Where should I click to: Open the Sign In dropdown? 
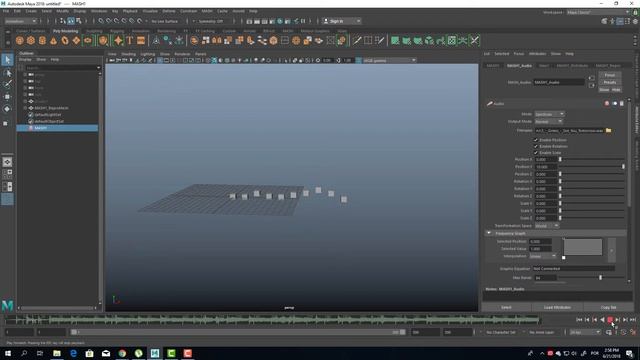(x=341, y=21)
